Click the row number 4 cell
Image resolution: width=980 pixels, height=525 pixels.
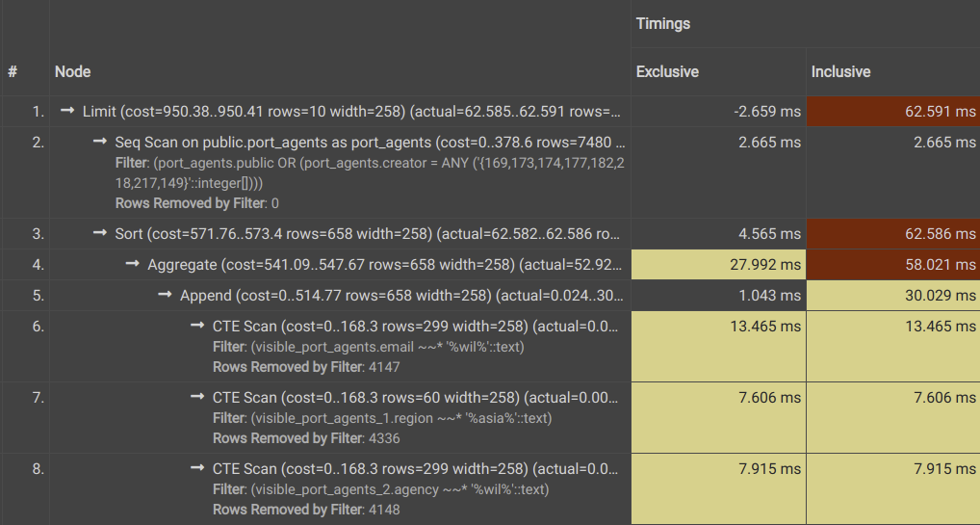[x=26, y=265]
